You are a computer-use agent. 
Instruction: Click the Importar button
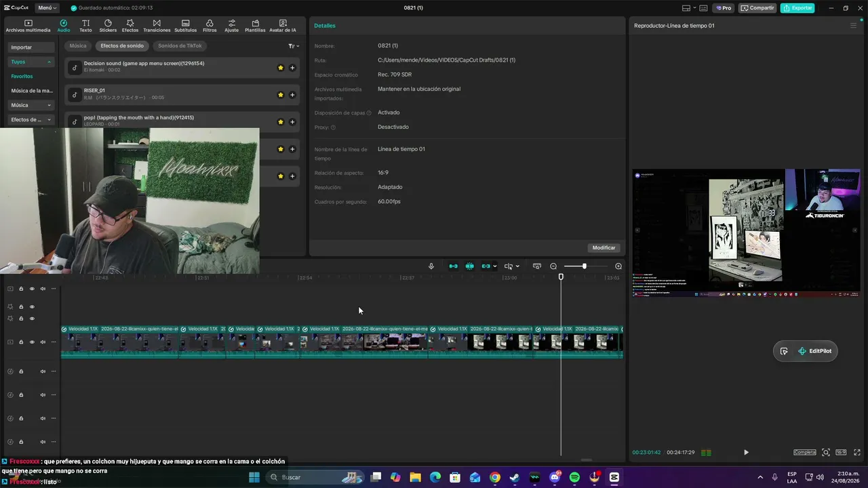[31, 47]
